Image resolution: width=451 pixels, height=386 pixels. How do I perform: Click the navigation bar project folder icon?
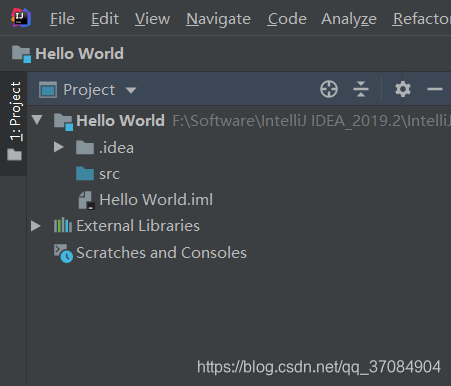pos(21,54)
